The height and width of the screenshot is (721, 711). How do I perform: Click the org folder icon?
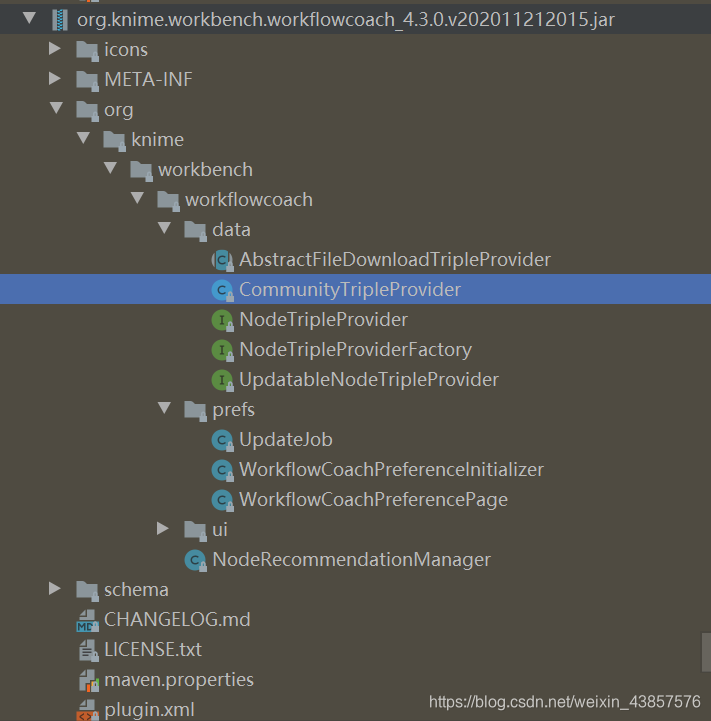coord(87,110)
